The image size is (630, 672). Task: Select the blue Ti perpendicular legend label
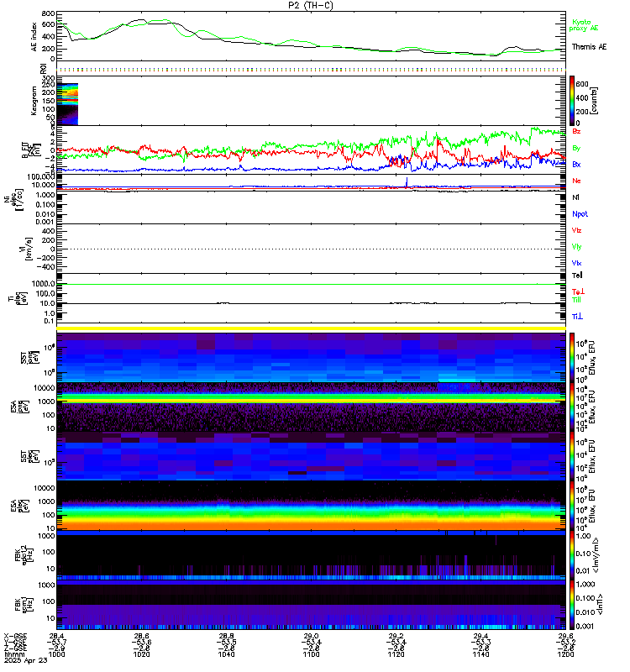pyautogui.click(x=577, y=317)
